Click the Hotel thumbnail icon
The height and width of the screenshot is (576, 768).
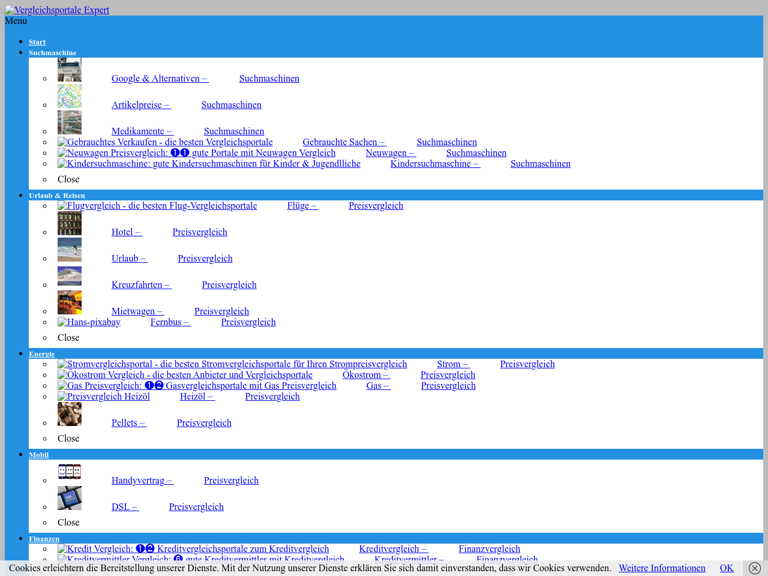pos(69,223)
